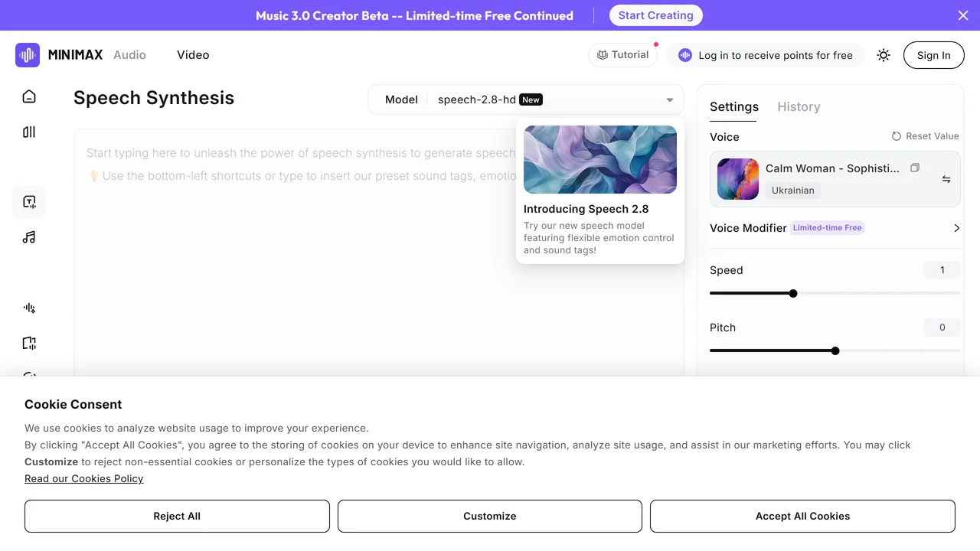Show the Settings tab

pos(734,107)
